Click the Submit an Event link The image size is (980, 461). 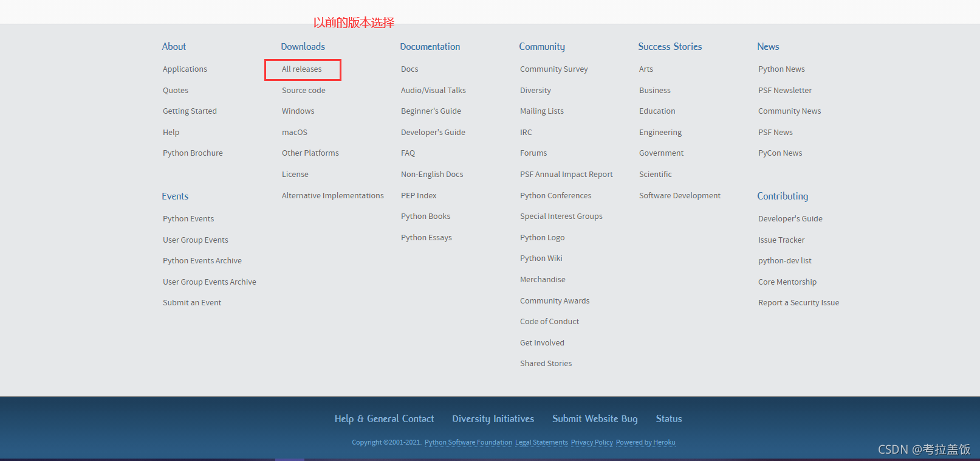pyautogui.click(x=192, y=303)
